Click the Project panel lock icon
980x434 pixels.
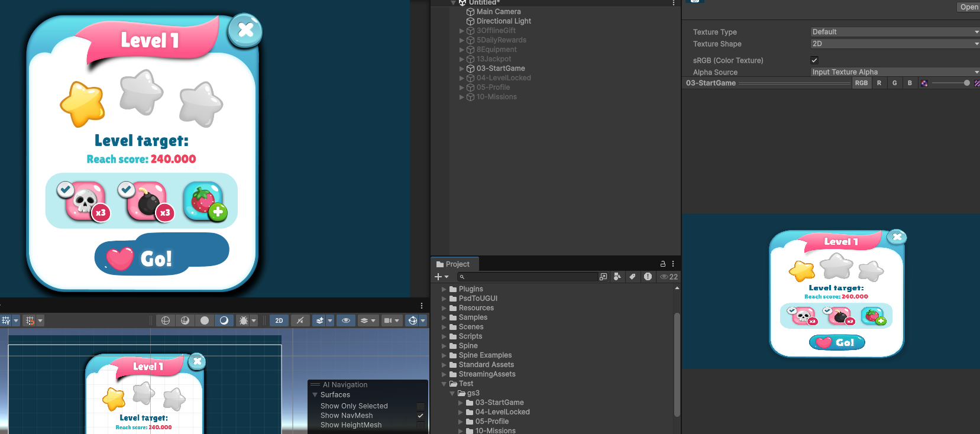pyautogui.click(x=662, y=264)
